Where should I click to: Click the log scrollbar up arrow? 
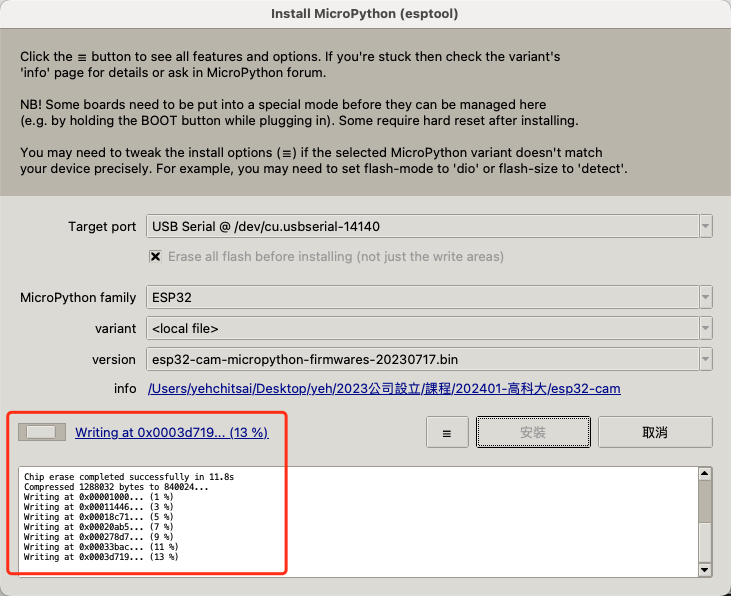tap(704, 474)
